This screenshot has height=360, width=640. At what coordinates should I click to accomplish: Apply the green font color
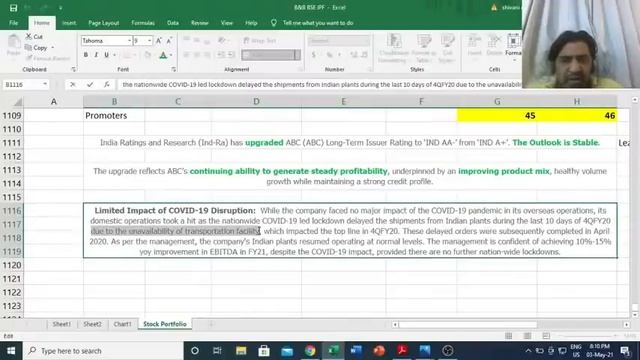[x=163, y=55]
